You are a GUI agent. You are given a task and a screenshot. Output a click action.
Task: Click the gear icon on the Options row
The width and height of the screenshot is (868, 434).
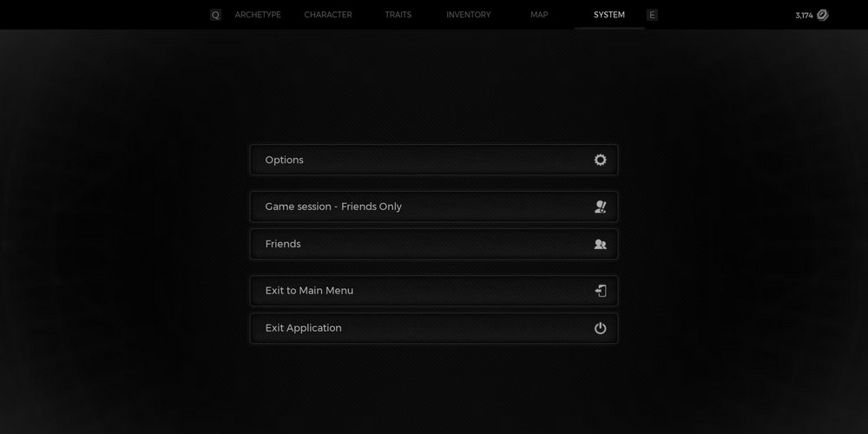point(600,160)
